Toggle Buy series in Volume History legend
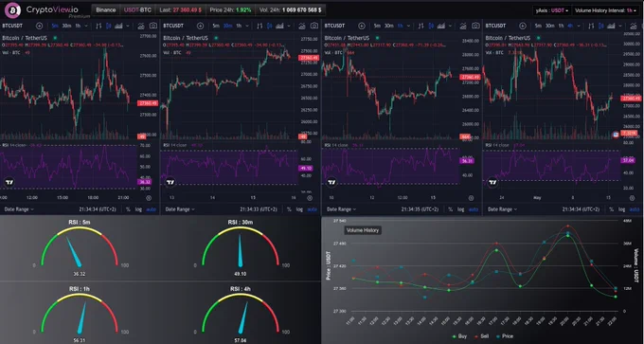This screenshot has height=344, width=644. pyautogui.click(x=459, y=336)
